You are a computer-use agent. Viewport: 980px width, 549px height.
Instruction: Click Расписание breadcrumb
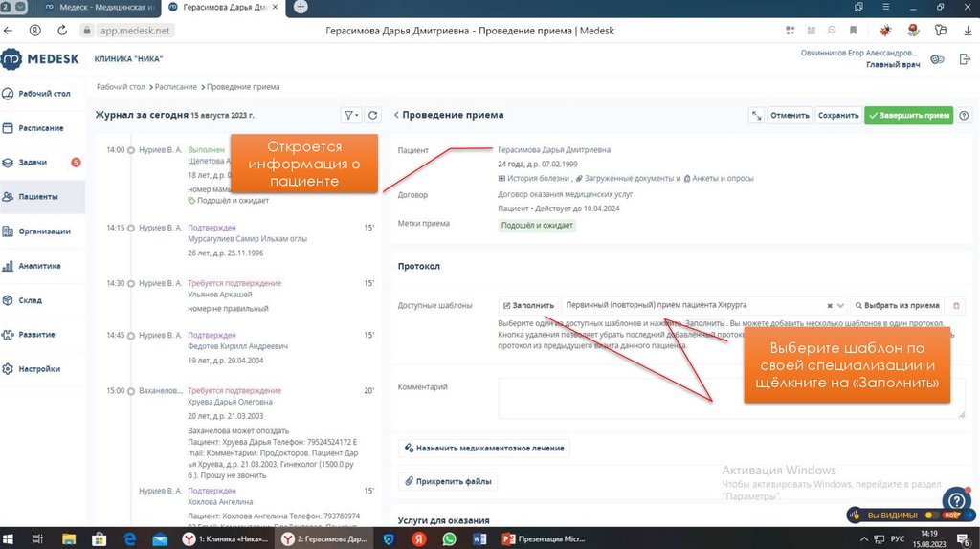click(x=176, y=87)
